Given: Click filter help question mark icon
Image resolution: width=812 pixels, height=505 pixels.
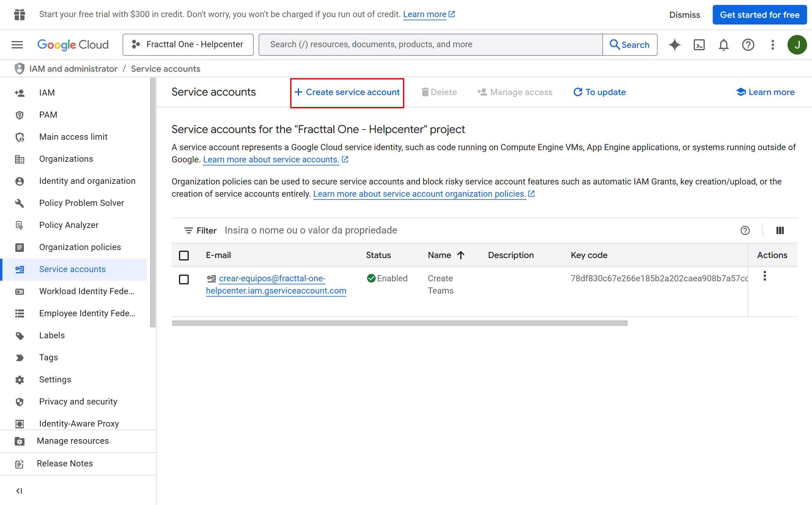Looking at the screenshot, I should 745,230.
